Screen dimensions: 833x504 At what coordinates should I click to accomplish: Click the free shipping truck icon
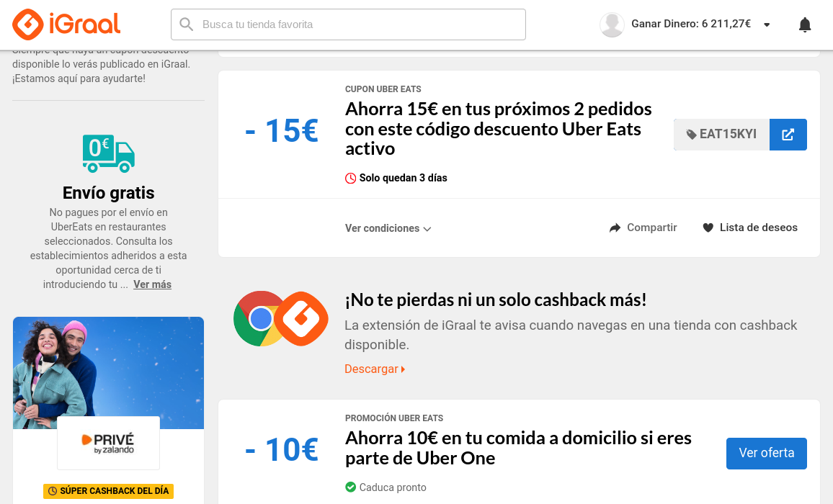click(x=109, y=153)
